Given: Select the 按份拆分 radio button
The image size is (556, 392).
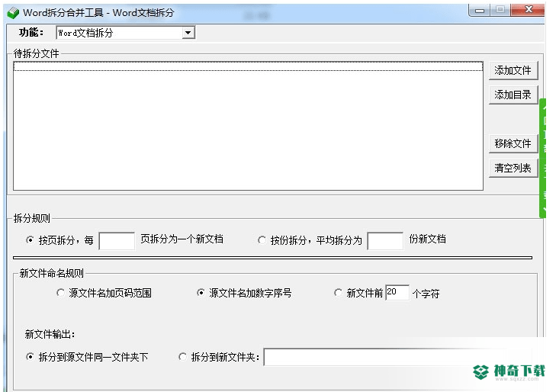Looking at the screenshot, I should [x=262, y=240].
